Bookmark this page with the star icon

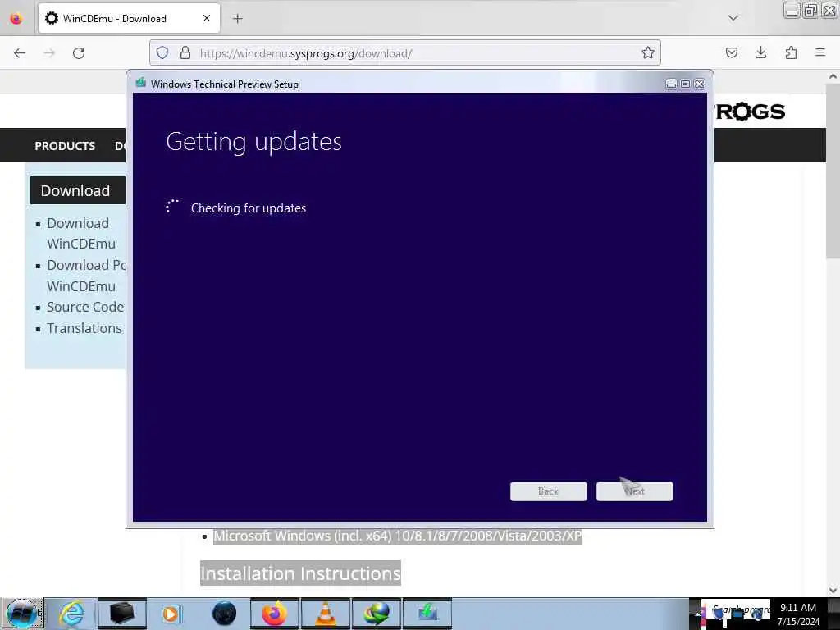648,52
